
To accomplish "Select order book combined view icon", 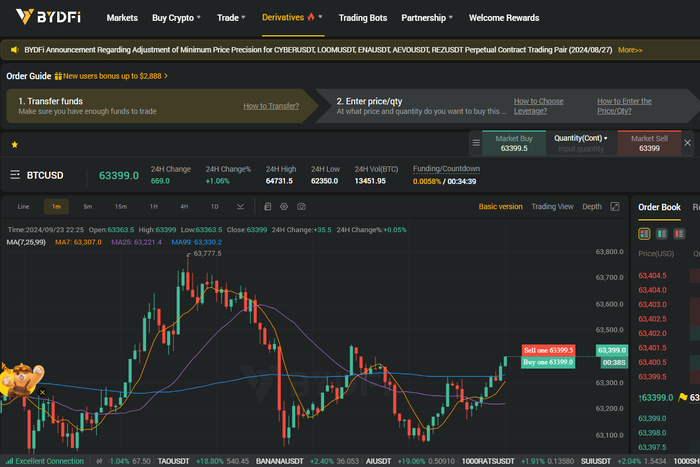I will tap(644, 234).
